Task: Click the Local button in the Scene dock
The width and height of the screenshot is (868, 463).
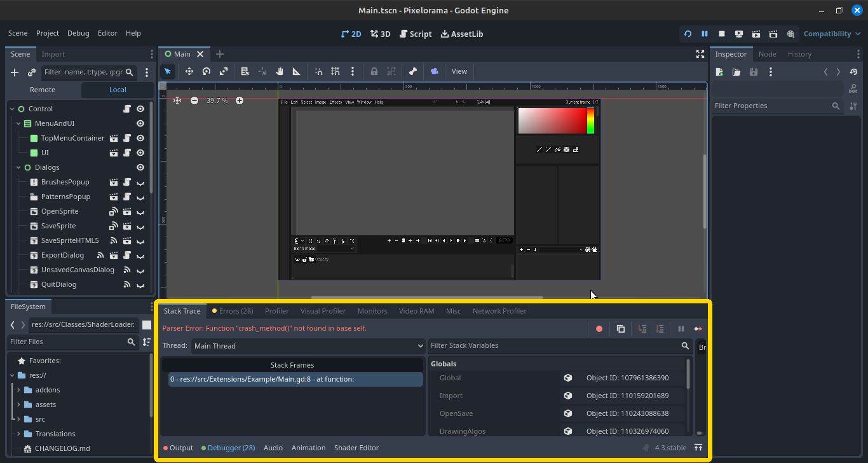Action: tap(118, 89)
